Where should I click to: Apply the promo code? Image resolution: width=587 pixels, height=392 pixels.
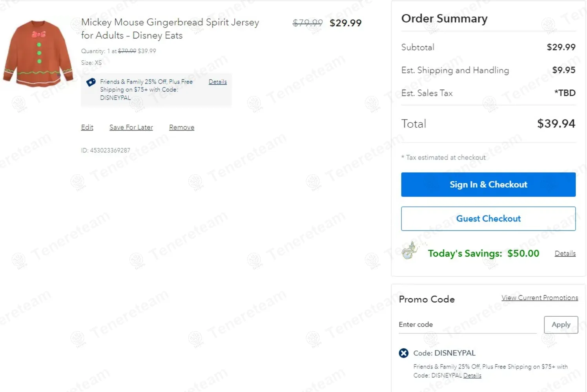561,325
